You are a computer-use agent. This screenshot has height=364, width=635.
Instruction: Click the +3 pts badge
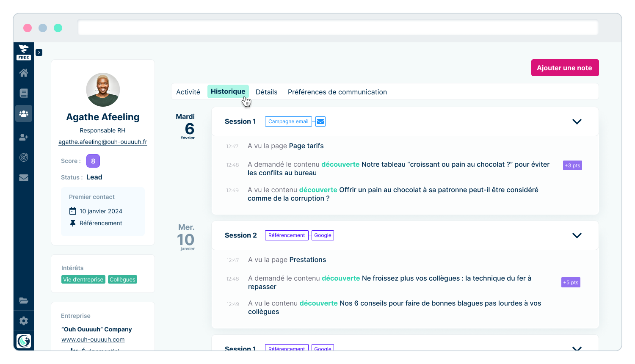tap(572, 165)
